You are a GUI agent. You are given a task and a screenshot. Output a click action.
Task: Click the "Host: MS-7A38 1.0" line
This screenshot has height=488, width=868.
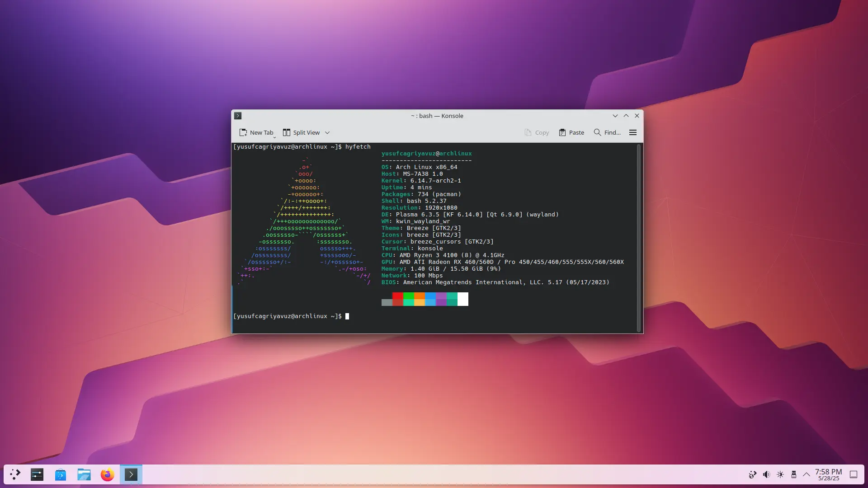(x=412, y=174)
